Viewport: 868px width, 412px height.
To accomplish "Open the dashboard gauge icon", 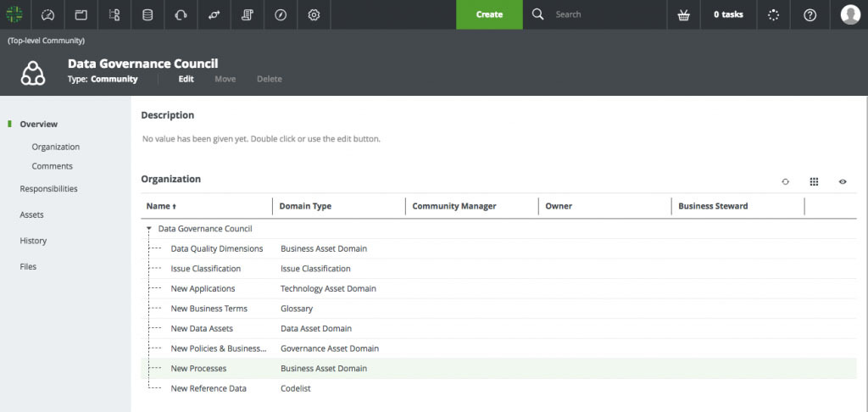I will point(47,15).
